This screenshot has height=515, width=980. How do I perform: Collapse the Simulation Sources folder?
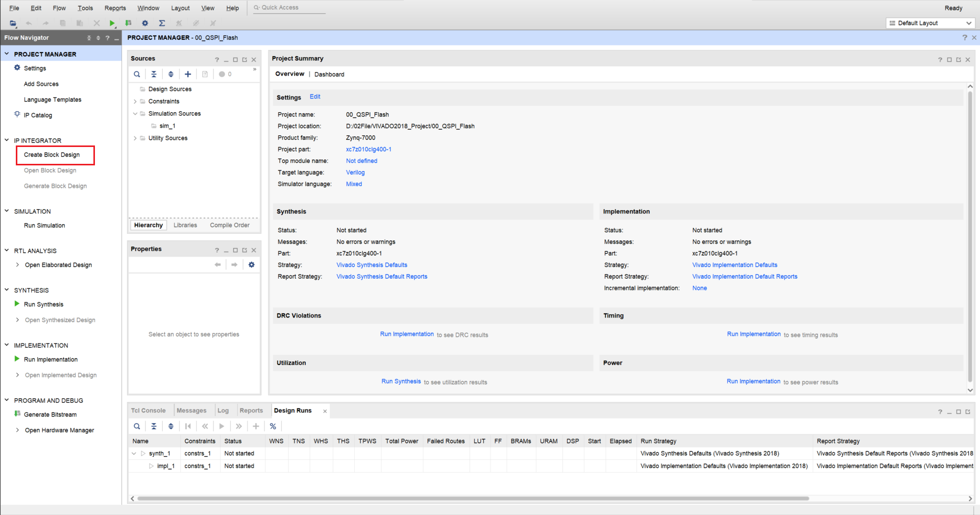pos(135,114)
